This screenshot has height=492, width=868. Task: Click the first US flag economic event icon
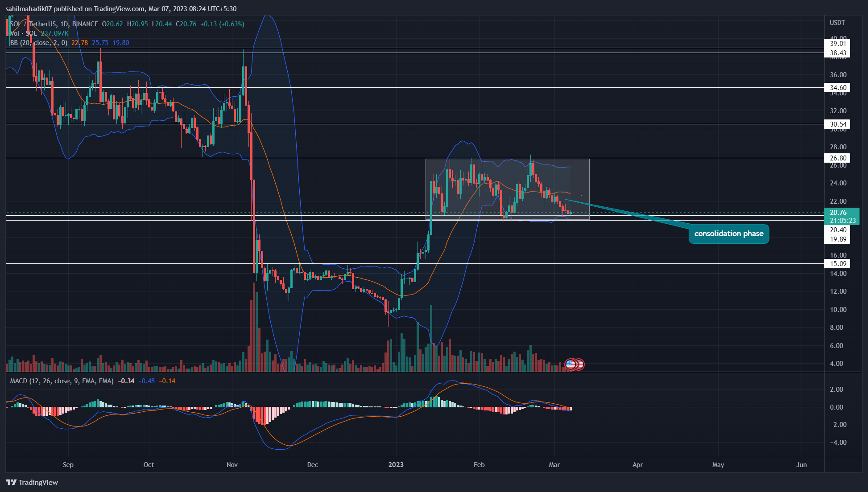click(570, 365)
